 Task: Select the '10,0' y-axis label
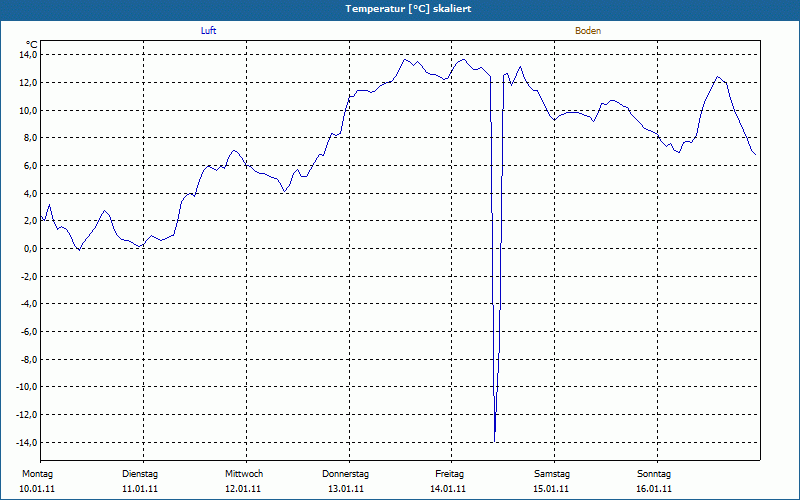[x=28, y=110]
